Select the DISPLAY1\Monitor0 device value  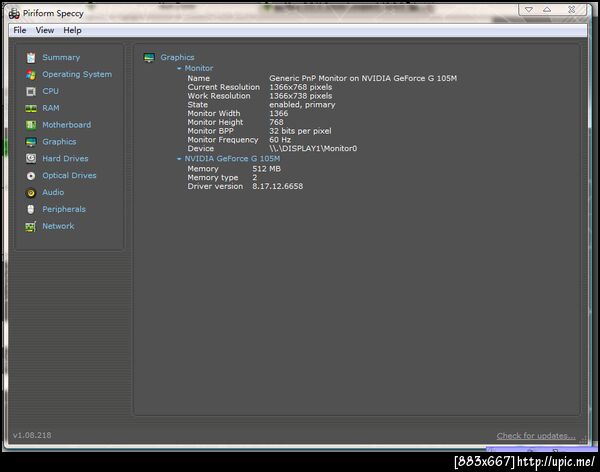click(x=313, y=149)
